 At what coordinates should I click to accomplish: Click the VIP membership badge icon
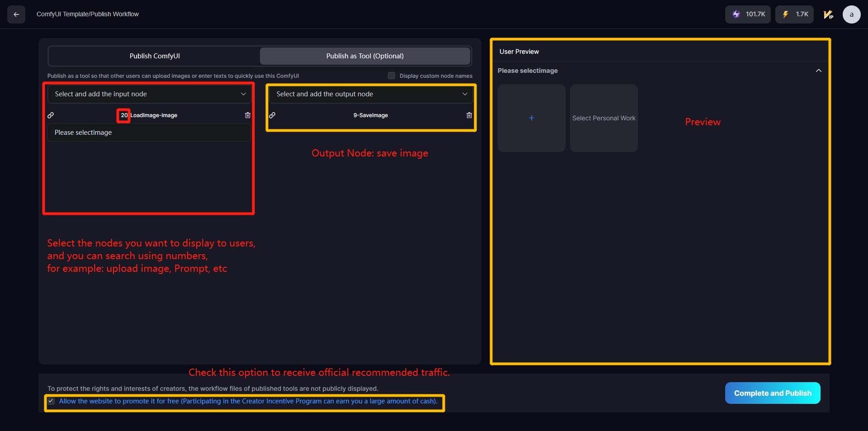pos(828,14)
